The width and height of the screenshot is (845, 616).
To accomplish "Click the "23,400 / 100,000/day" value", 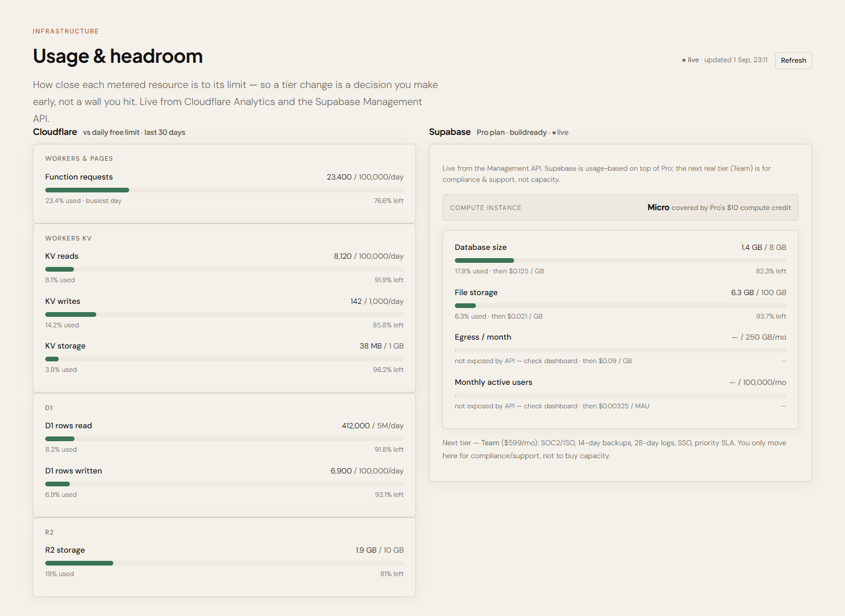I will pyautogui.click(x=365, y=177).
